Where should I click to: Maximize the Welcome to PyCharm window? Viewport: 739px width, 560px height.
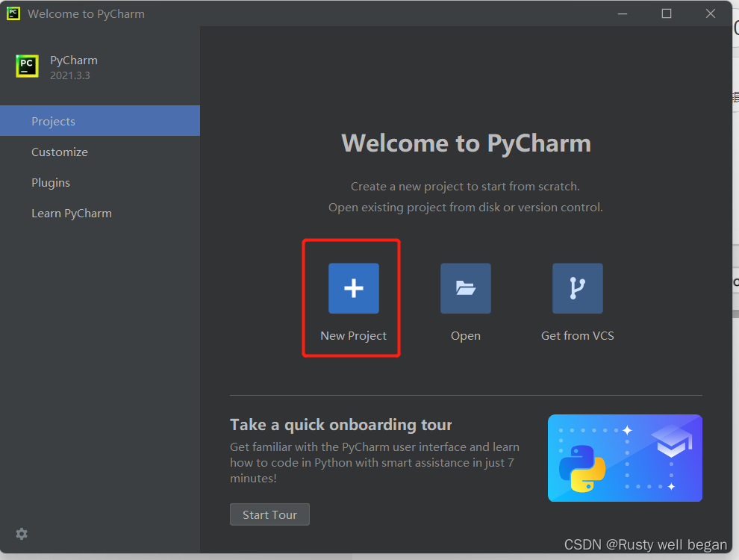pos(667,13)
